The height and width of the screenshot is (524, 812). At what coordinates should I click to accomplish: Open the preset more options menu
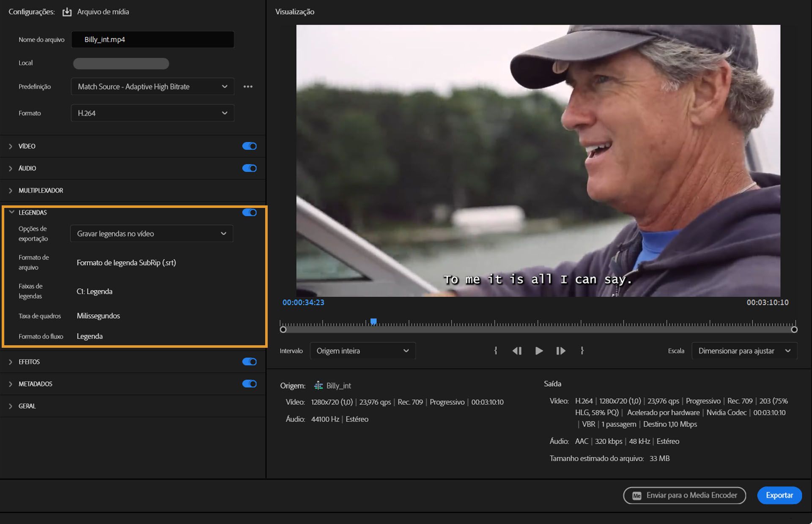tap(248, 87)
